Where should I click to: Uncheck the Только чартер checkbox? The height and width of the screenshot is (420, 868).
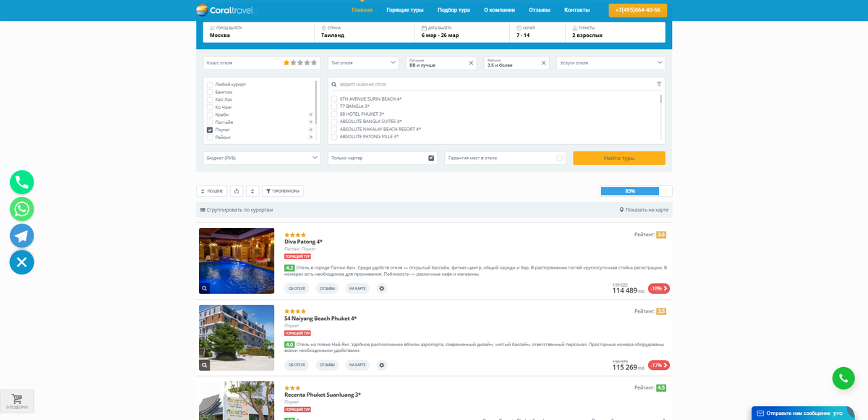tap(431, 157)
